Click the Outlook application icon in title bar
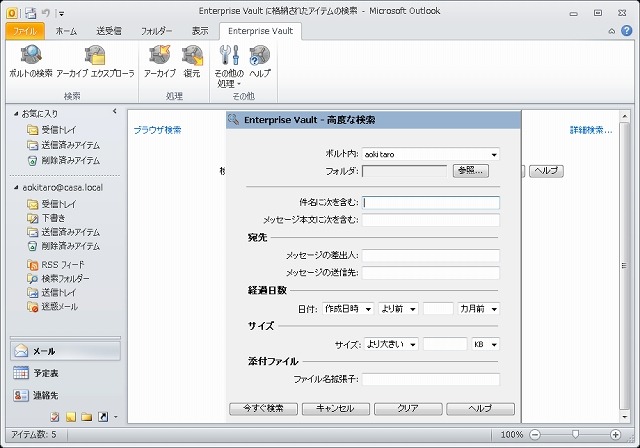The width and height of the screenshot is (640, 448). click(x=11, y=13)
